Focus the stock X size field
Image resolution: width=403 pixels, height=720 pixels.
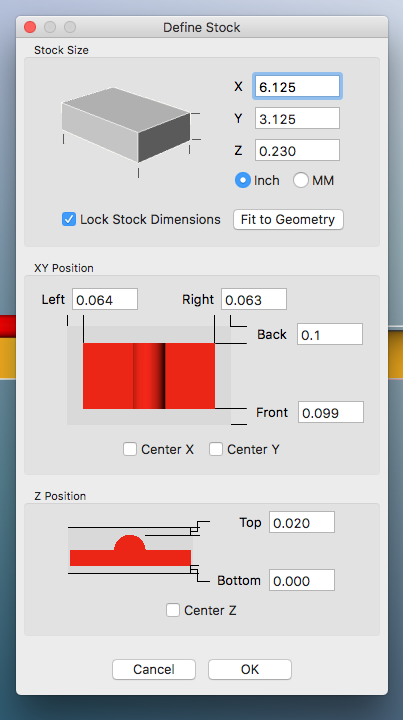pyautogui.click(x=297, y=86)
